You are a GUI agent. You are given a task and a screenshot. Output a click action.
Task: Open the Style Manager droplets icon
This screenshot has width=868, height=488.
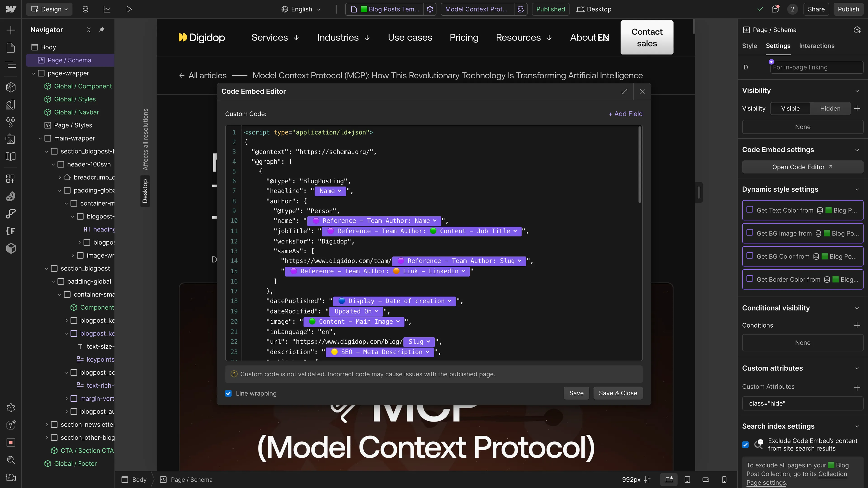(x=11, y=122)
